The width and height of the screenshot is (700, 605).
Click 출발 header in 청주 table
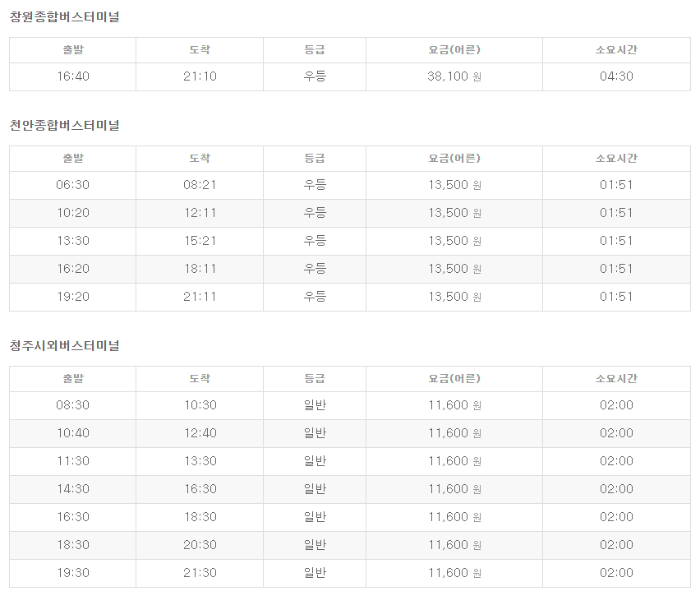coord(73,379)
